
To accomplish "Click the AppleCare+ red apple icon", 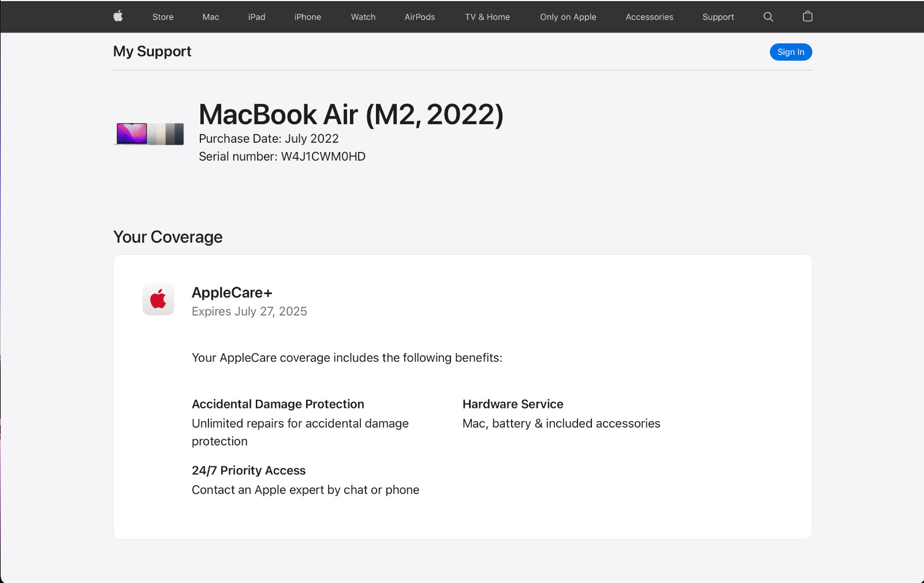I will tap(158, 299).
